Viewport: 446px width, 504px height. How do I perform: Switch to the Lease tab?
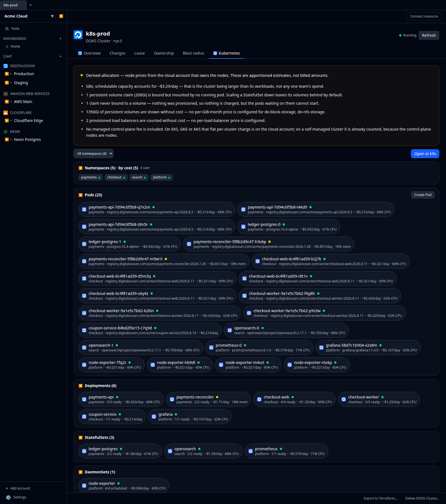[140, 53]
